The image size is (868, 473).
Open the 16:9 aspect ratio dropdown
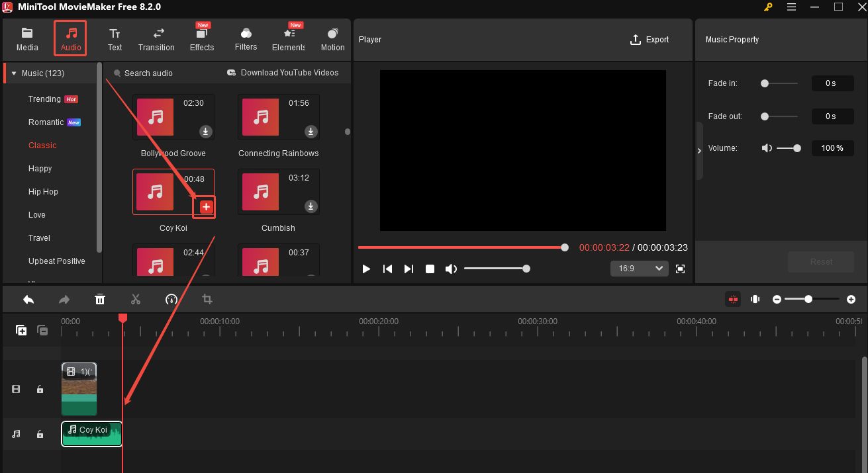pyautogui.click(x=639, y=269)
